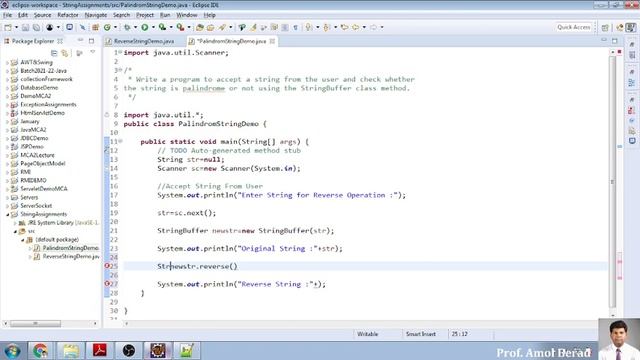
Task: Open the Navigate menu
Action: click(96, 15)
